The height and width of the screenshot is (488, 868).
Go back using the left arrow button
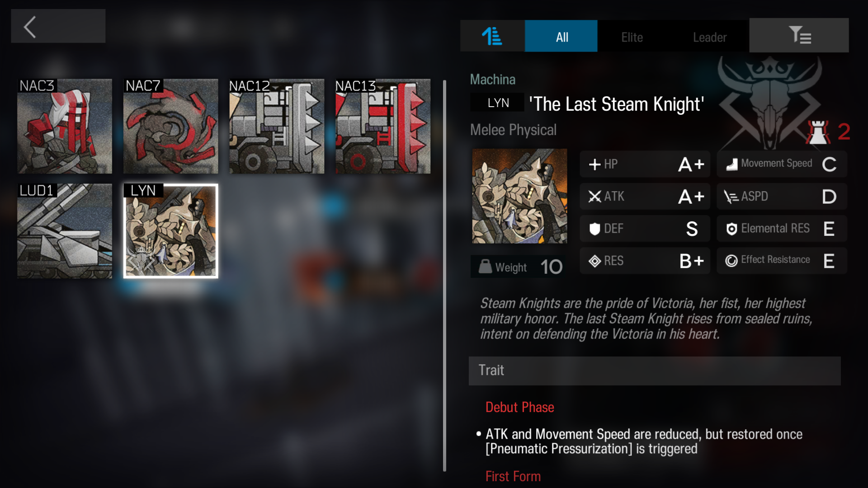point(58,26)
